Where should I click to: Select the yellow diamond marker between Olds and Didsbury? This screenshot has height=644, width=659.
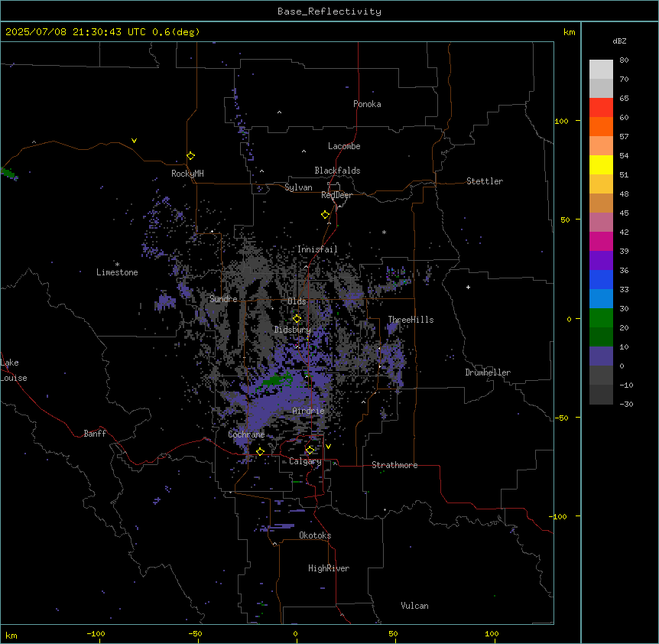pyautogui.click(x=297, y=318)
